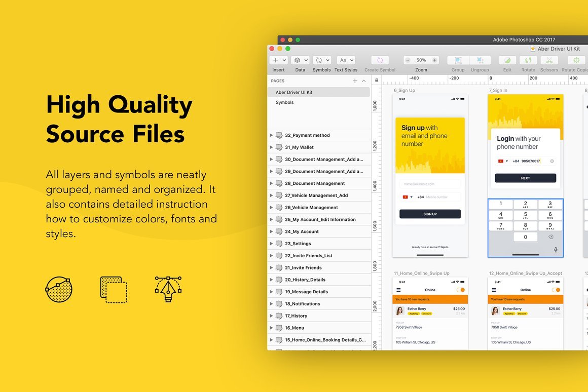This screenshot has width=588, height=392.
Task: Toggle the Online switch on 11_Home_Online_Swipe Up
Action: point(460,290)
